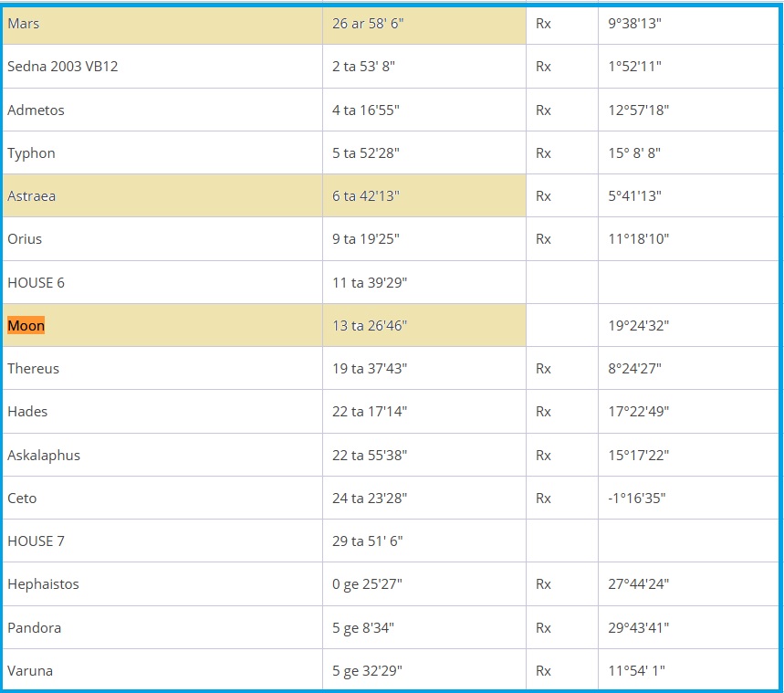Select the Mars value 9°38'13"
Image resolution: width=784 pixels, height=693 pixels.
(635, 24)
